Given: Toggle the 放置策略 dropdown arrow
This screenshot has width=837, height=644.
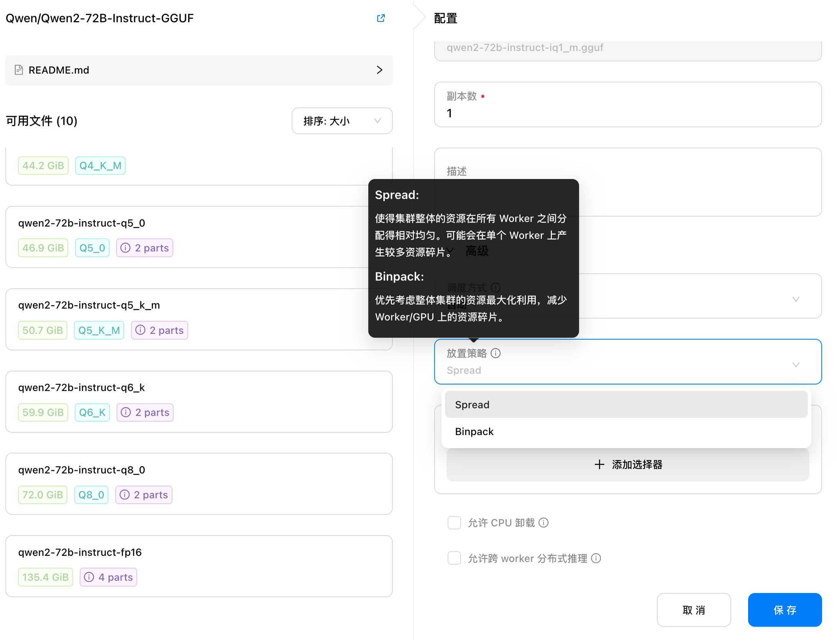Looking at the screenshot, I should coord(796,365).
